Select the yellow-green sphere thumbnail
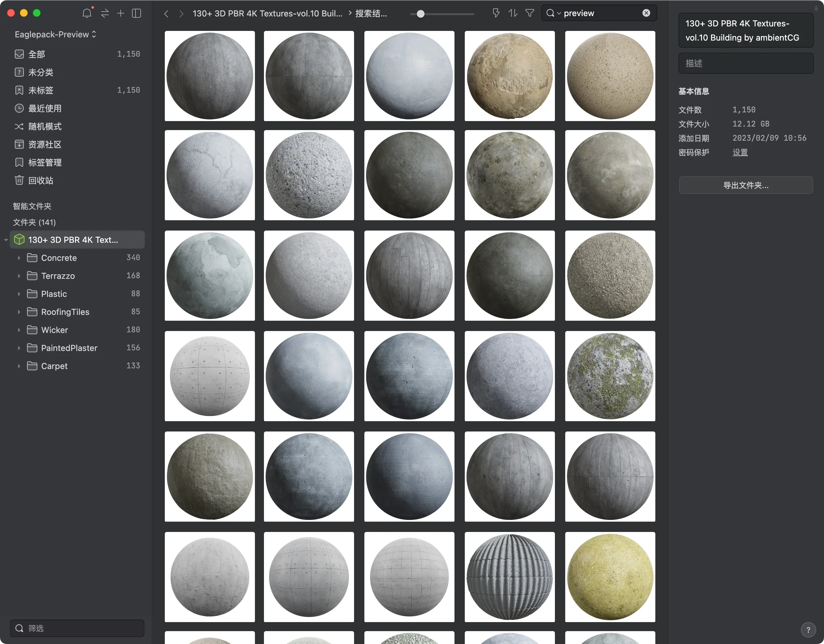This screenshot has width=824, height=644. pyautogui.click(x=610, y=577)
